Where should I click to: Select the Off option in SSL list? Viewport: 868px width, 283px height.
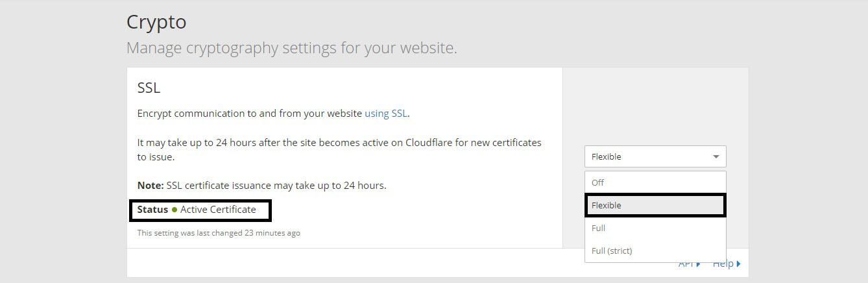point(655,182)
